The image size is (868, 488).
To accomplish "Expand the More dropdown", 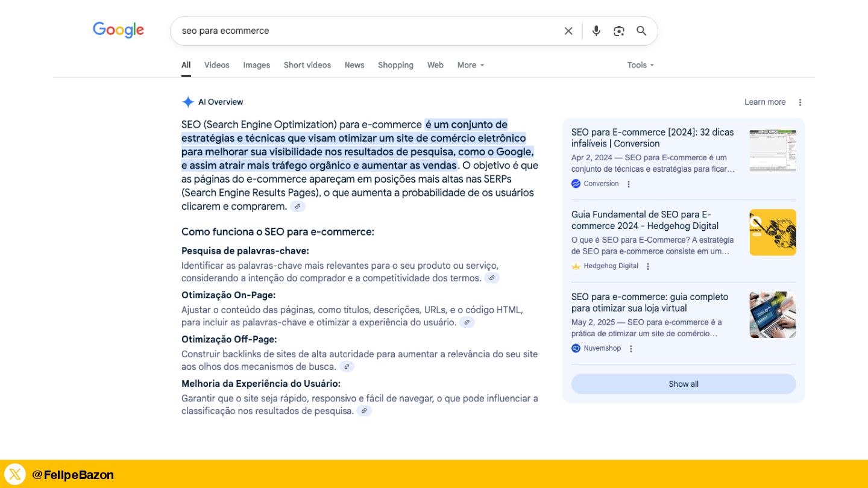I will point(471,65).
